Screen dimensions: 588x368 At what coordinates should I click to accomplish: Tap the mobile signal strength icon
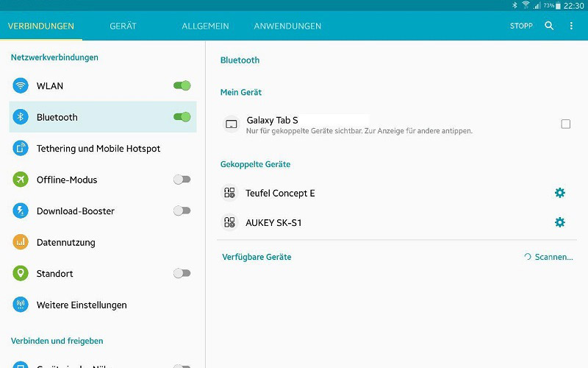pyautogui.click(x=537, y=6)
